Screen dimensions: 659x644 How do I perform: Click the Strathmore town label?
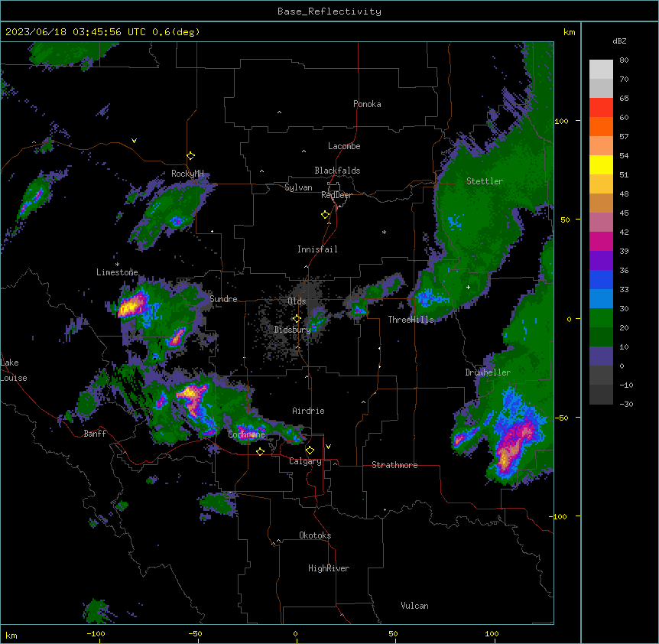394,465
